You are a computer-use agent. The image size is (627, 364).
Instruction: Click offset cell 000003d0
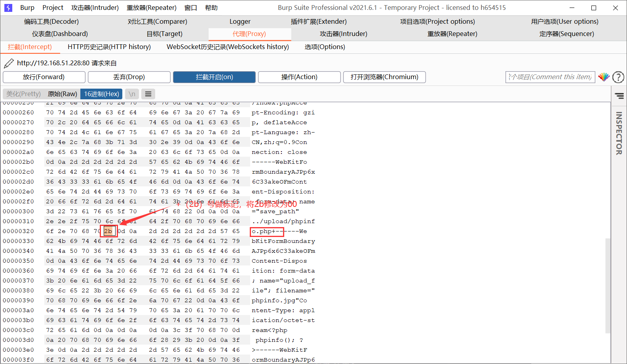(x=18, y=340)
